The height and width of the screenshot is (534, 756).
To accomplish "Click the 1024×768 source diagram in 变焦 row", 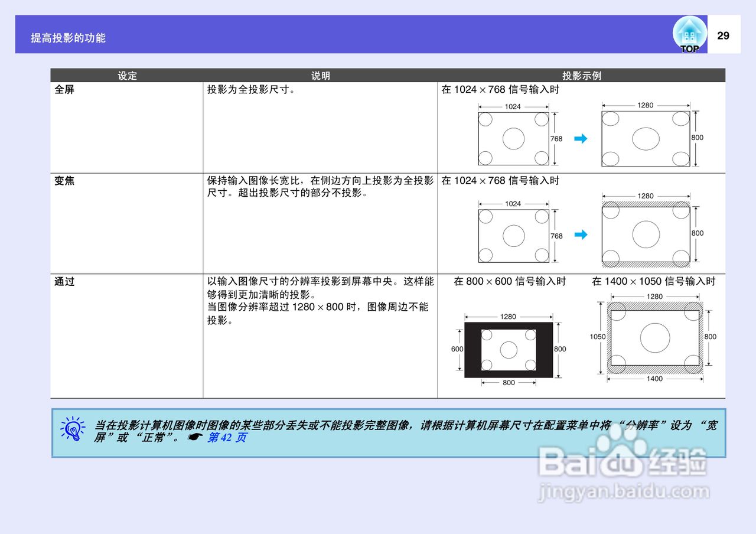I will 513,236.
